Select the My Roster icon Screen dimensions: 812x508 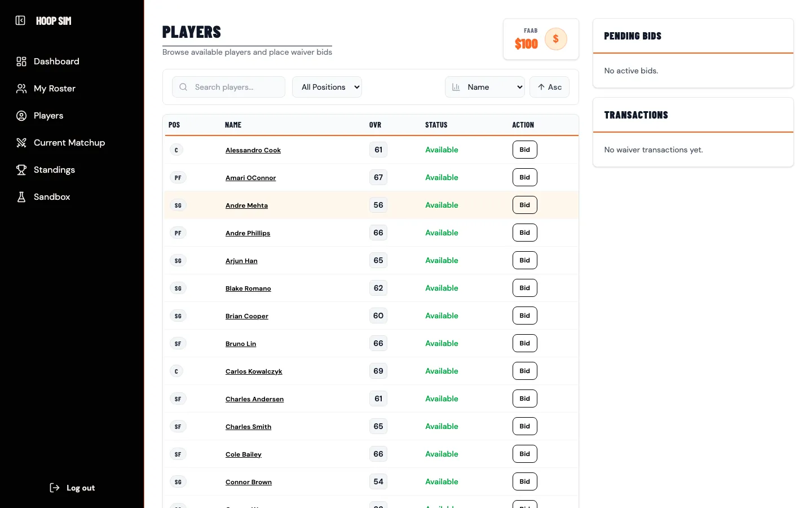pos(21,88)
